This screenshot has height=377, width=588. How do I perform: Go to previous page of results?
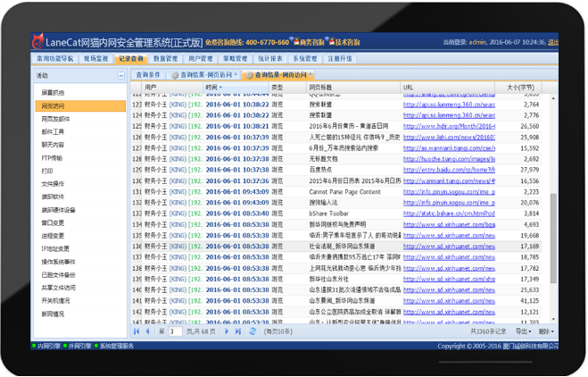click(x=148, y=331)
